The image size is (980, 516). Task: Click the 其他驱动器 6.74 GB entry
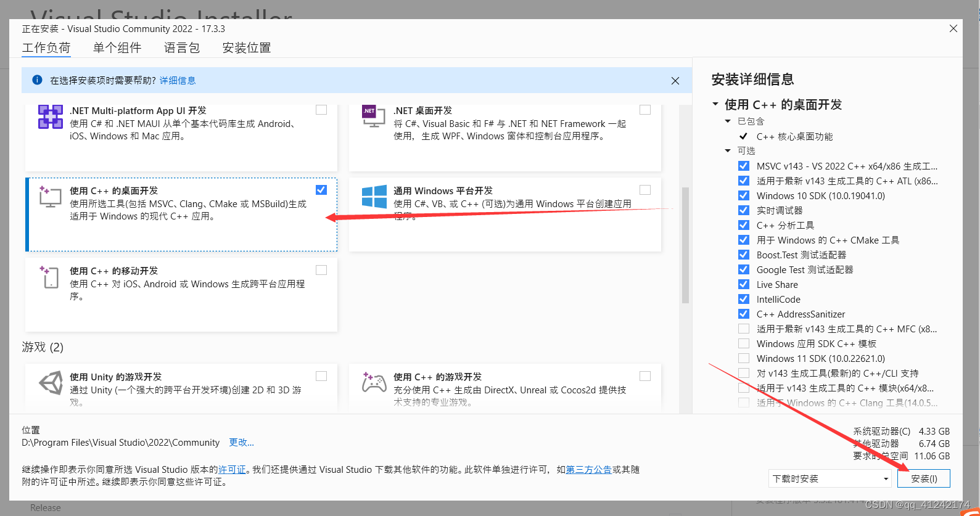pyautogui.click(x=901, y=443)
